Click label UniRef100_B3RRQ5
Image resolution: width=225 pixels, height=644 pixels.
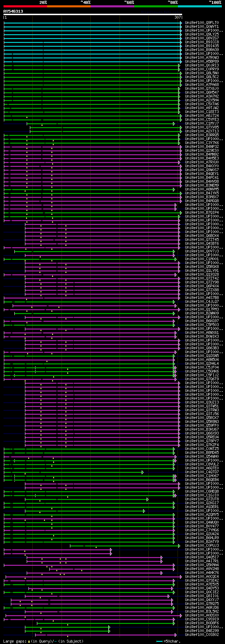(202, 135)
